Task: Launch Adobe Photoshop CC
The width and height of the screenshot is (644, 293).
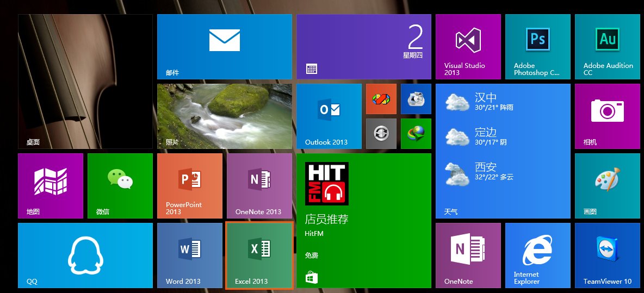Action: (x=537, y=47)
